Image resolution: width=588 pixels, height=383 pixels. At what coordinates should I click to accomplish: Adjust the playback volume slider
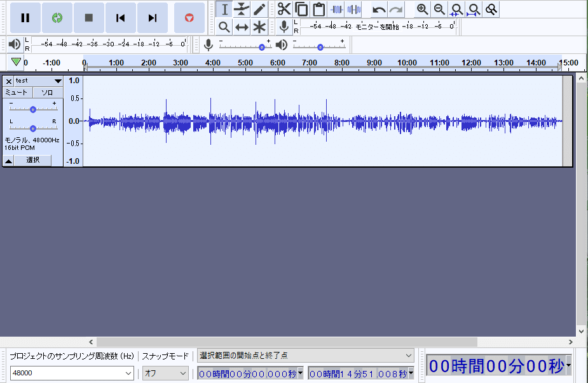coord(320,47)
